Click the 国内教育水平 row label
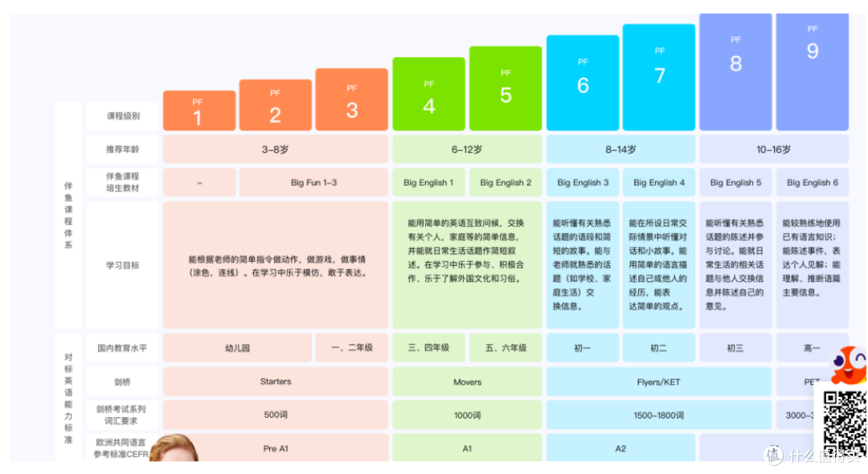Image resolution: width=868 pixels, height=474 pixels. [x=123, y=349]
